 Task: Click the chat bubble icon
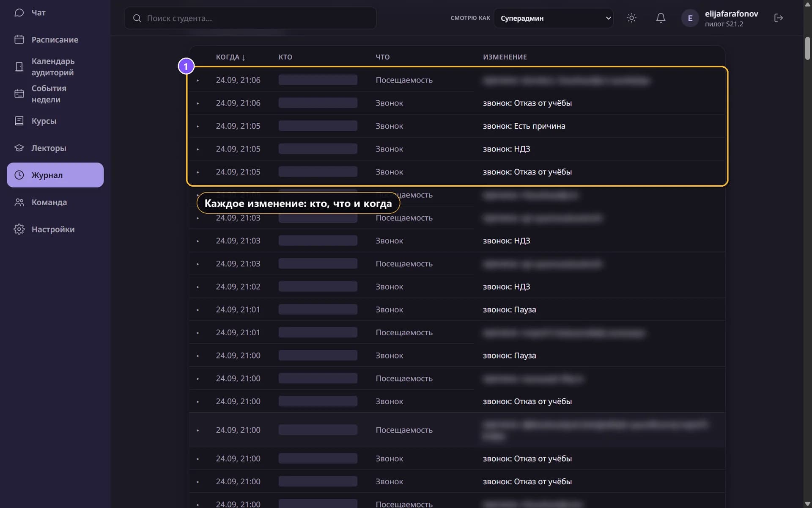click(x=19, y=13)
